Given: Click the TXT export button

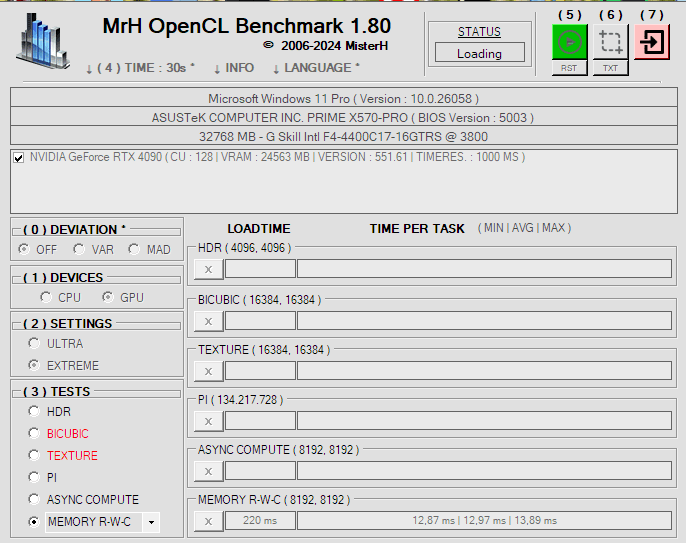Looking at the screenshot, I should (610, 68).
